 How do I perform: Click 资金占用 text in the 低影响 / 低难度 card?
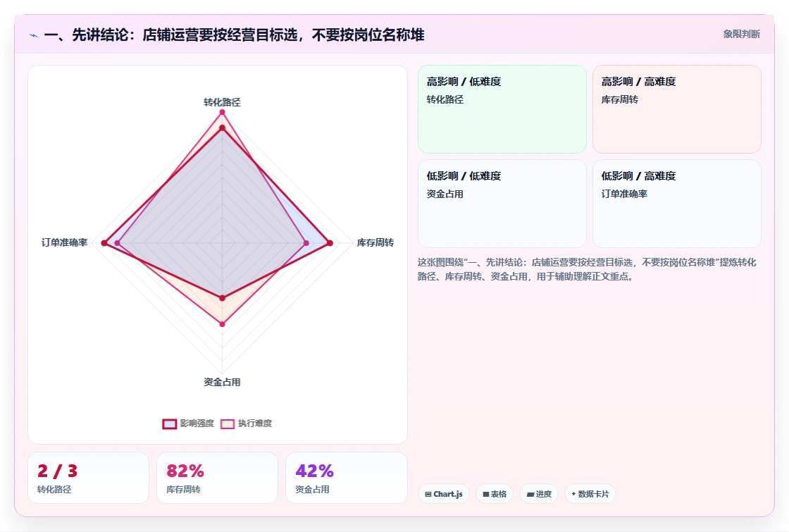[445, 194]
